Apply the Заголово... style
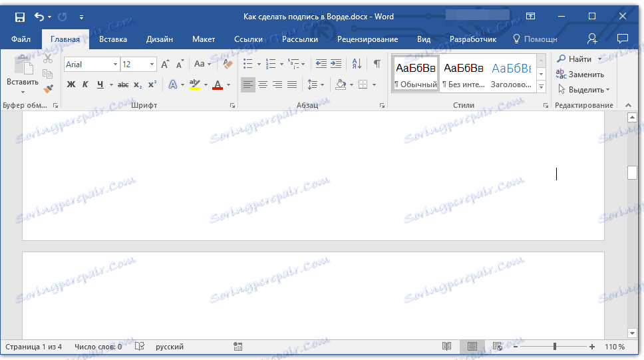 [511, 74]
